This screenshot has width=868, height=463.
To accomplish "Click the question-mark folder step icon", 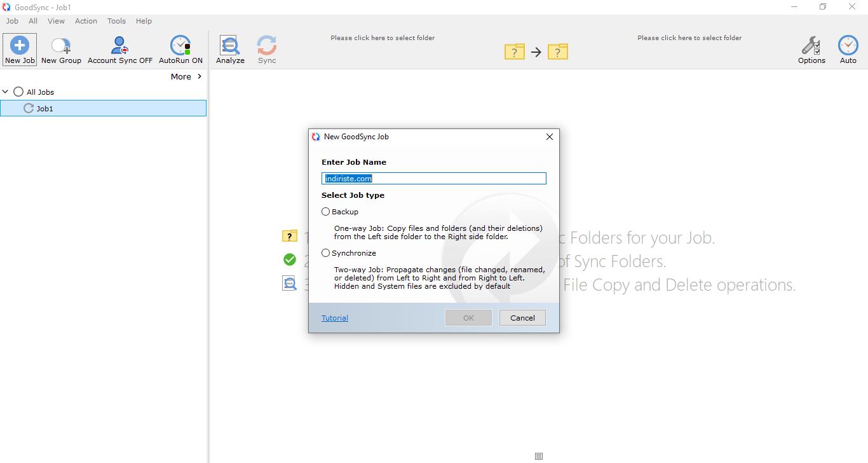I will pos(289,237).
